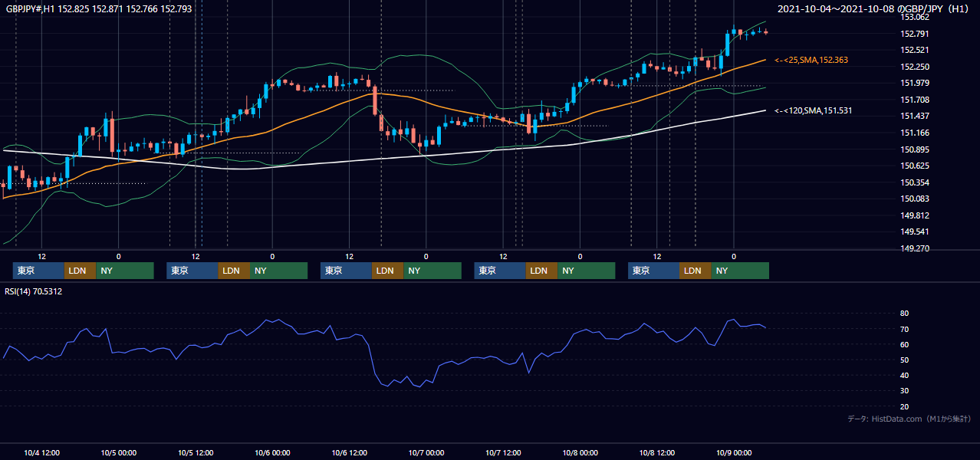Select the 10/6 12:00 time axis marker
980x460 pixels.
point(350,452)
